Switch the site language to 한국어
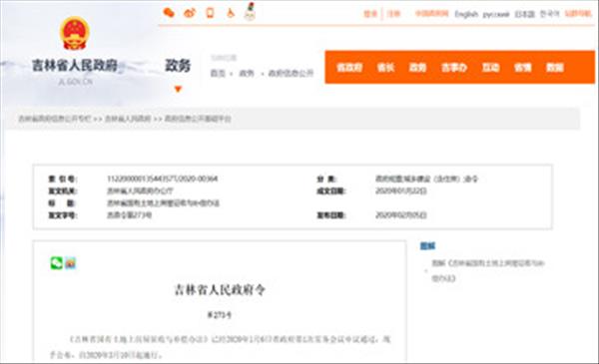This screenshot has height=364, width=599. (x=549, y=14)
